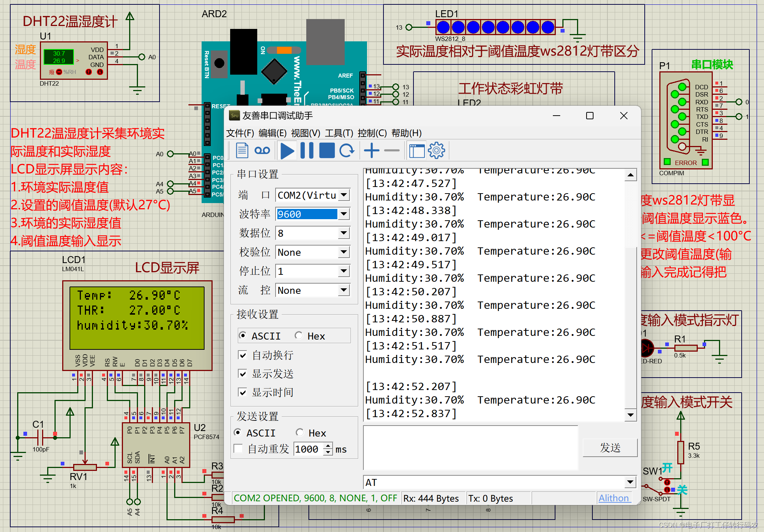
Task: Select Hex in send settings
Action: (x=300, y=433)
